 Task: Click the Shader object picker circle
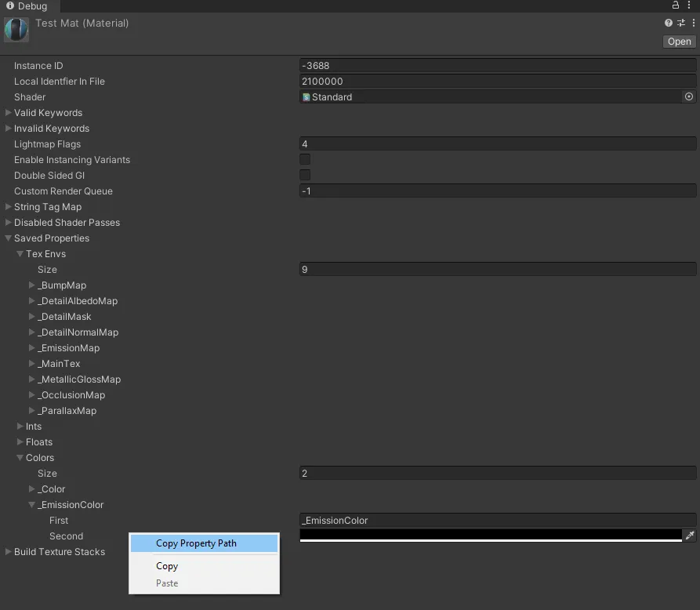pyautogui.click(x=689, y=96)
